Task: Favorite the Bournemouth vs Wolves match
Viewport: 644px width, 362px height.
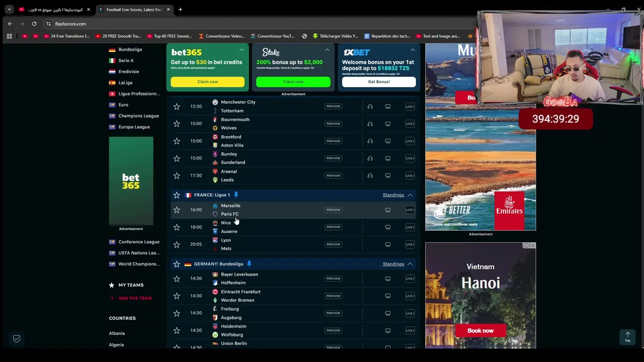Action: click(177, 124)
